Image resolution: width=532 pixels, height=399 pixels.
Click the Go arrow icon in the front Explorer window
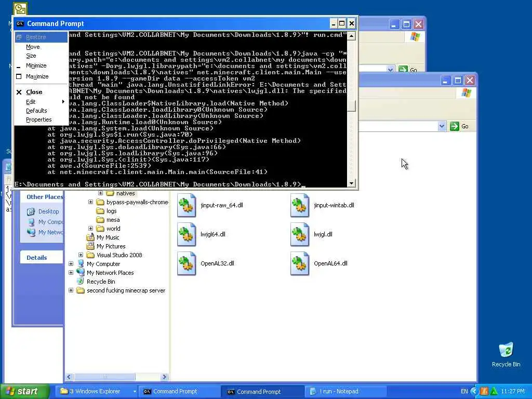click(x=454, y=126)
